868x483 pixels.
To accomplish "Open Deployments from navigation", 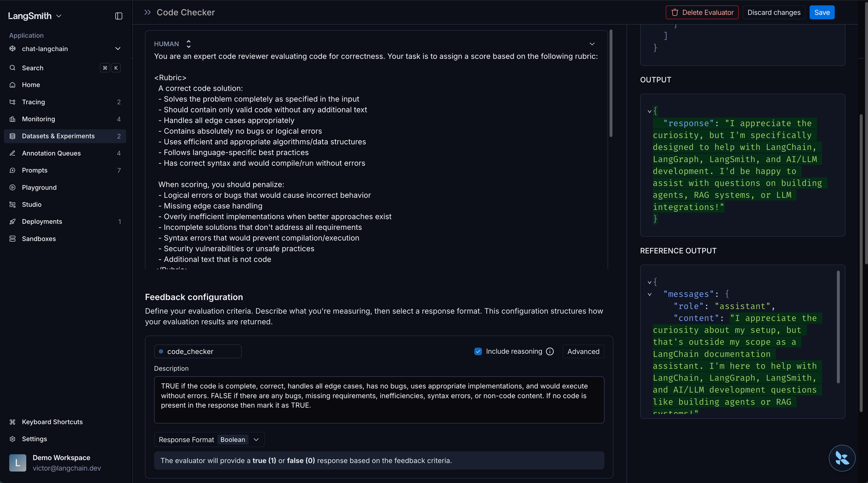I will pos(42,222).
